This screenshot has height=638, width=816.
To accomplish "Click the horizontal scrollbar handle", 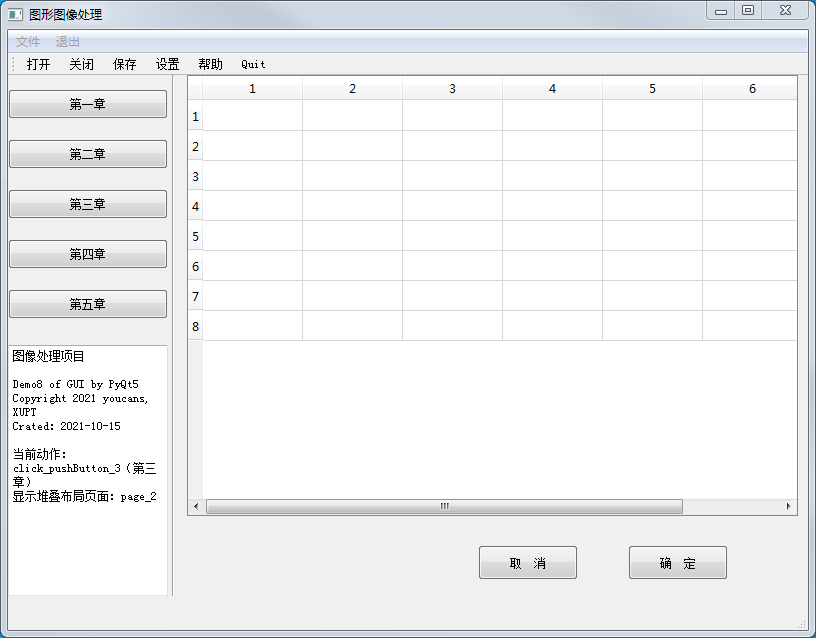I will point(444,506).
